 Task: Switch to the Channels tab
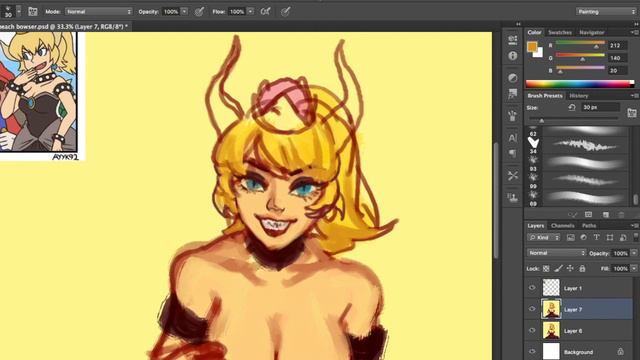(x=562, y=226)
